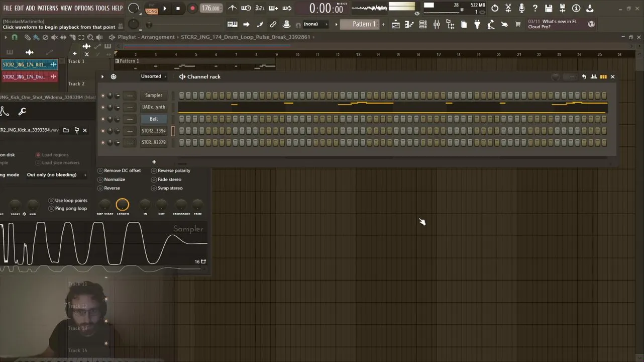
Task: Enable Swap stereo option
Action: tap(167, 188)
